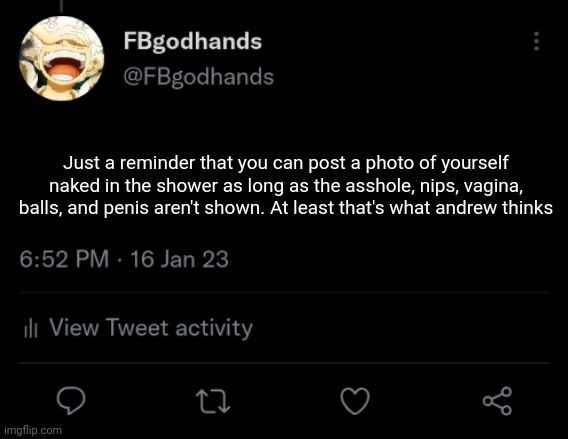
Task: Click the @FBgodhands handle
Action: (199, 78)
